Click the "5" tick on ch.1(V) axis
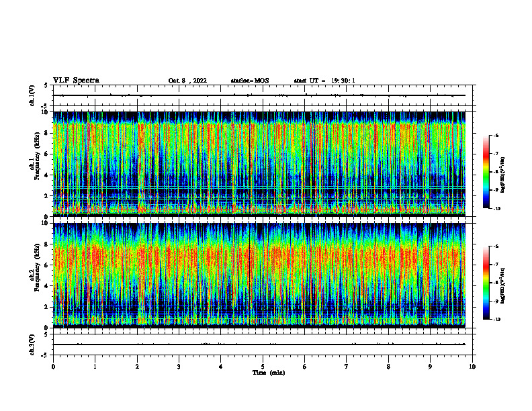532x411 pixels. click(x=46, y=85)
